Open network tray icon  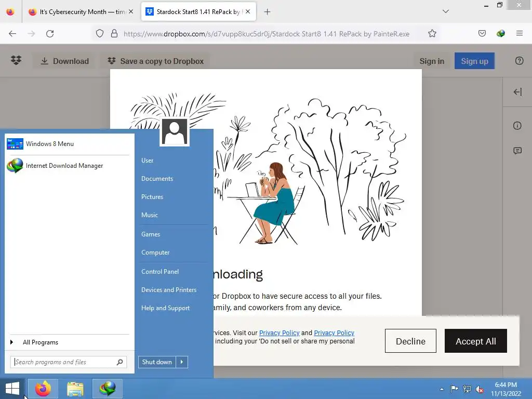coord(467,389)
